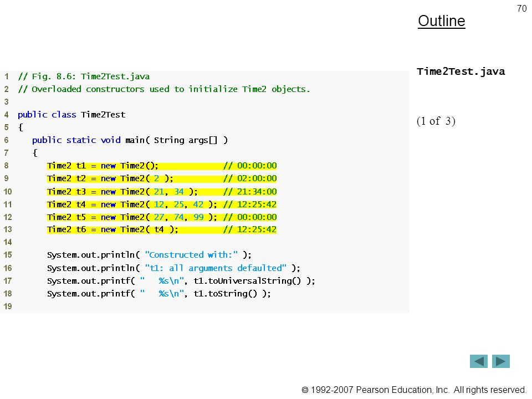Advance to next slide with forward arrow
The width and height of the screenshot is (532, 399).
[x=501, y=361]
